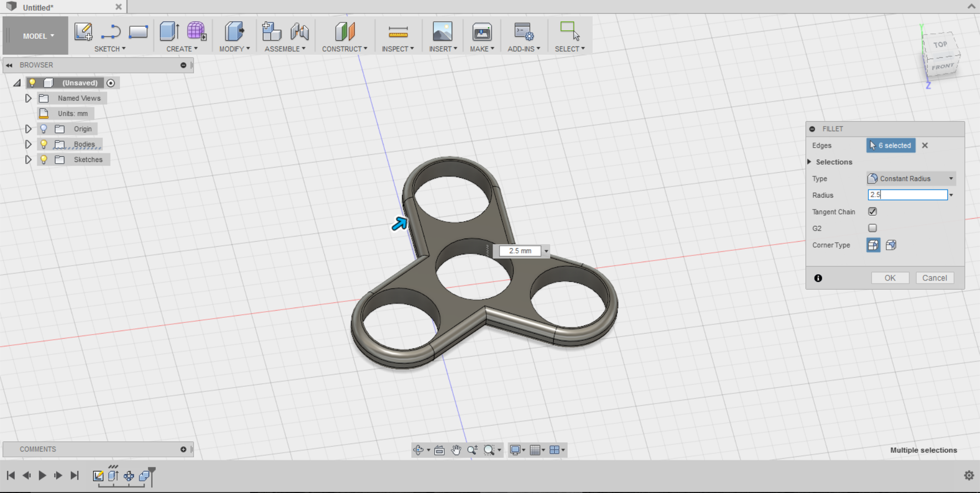
Task: Click the Create Sketch icon
Action: tap(83, 32)
